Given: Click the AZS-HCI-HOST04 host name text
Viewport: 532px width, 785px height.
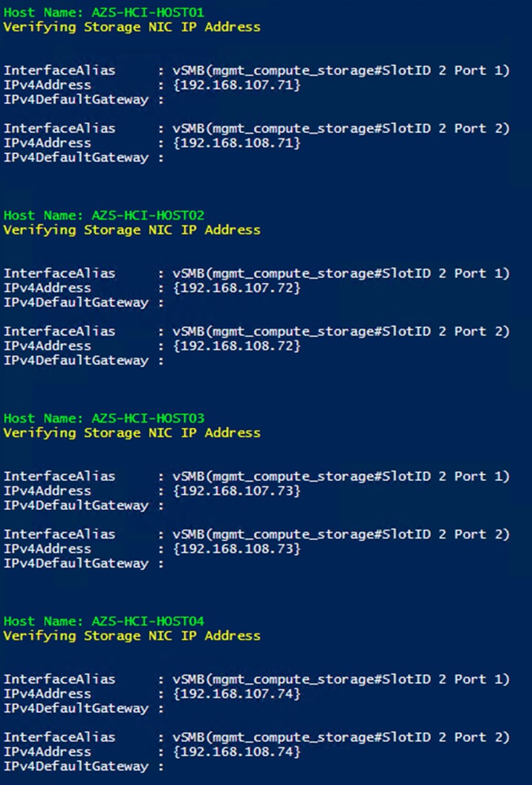Looking at the screenshot, I should (x=148, y=621).
